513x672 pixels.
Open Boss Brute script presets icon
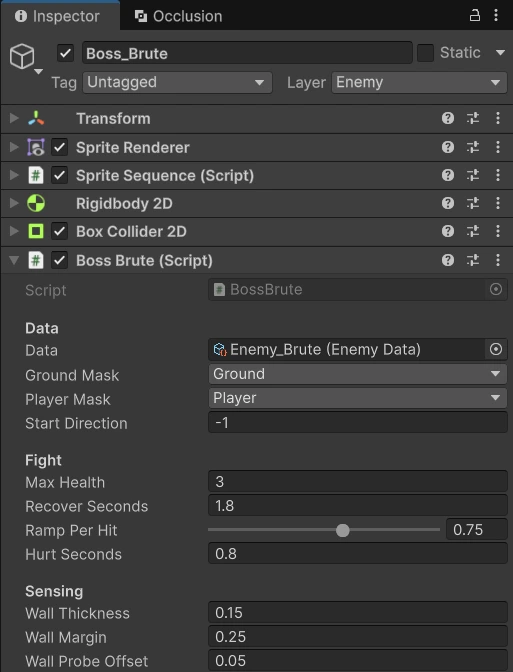pyautogui.click(x=473, y=260)
